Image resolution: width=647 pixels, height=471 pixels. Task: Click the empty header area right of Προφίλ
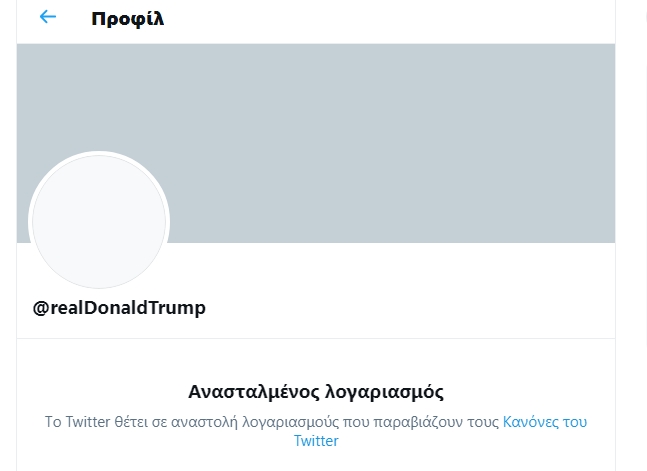point(400,19)
